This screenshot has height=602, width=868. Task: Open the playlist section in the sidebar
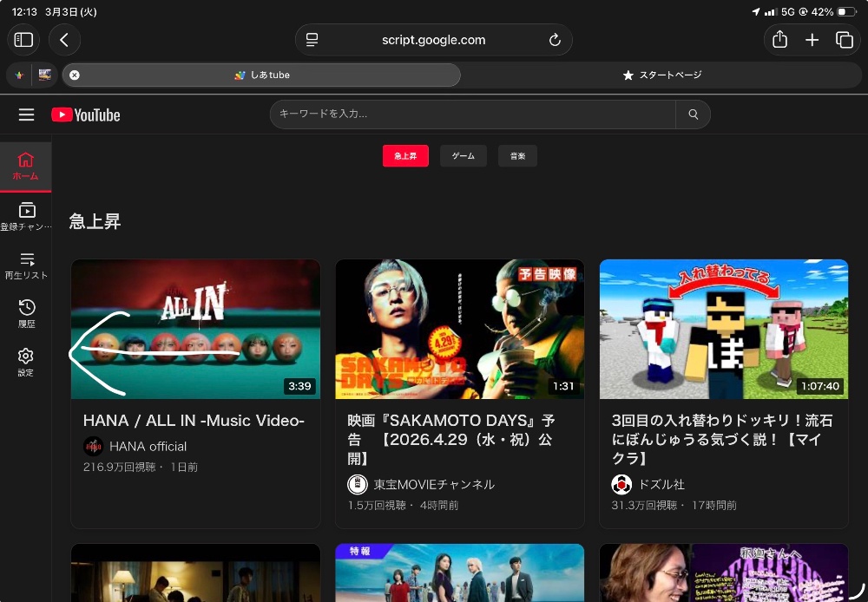pos(25,265)
